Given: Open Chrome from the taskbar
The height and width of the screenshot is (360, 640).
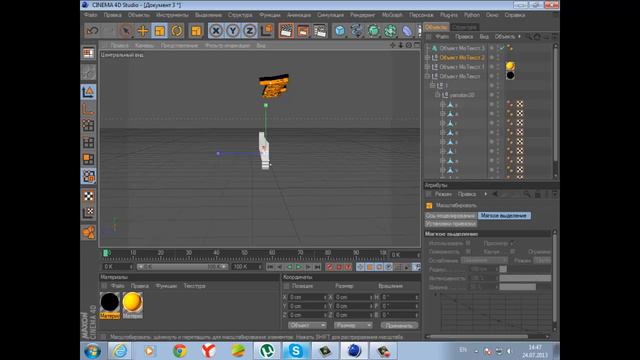Looking at the screenshot, I should pos(179,351).
